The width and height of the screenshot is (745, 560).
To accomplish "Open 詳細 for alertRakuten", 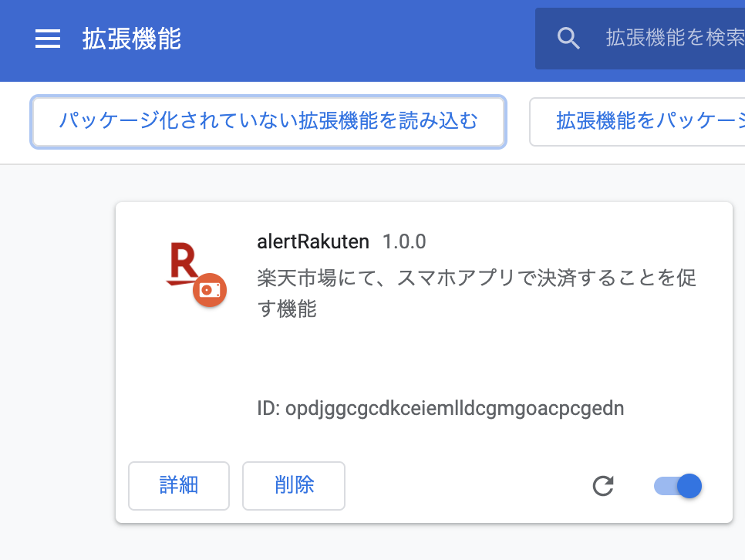I will pyautogui.click(x=179, y=485).
